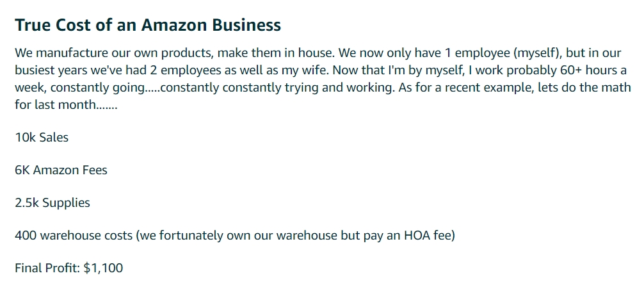This screenshot has width=644, height=287.
Task: Click 'for last month' at paragraph end
Action: 54,105
